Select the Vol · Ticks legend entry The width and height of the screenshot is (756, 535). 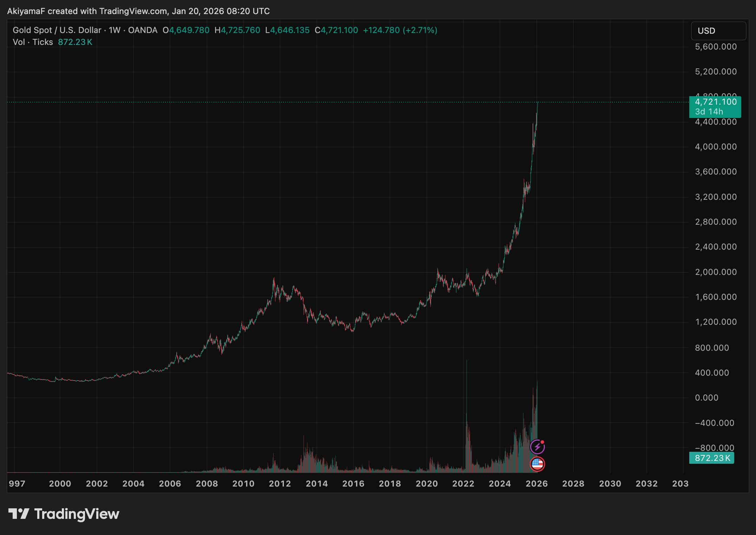coord(32,42)
